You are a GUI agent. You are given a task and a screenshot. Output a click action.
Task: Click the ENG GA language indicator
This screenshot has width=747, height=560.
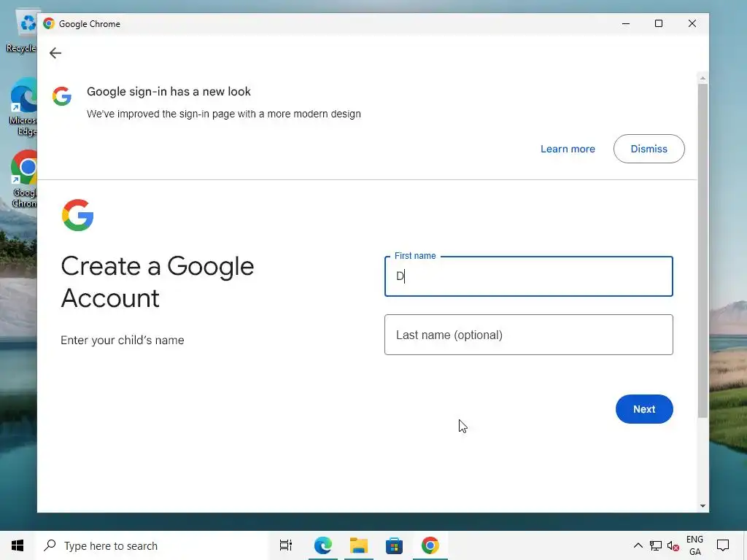pos(694,545)
